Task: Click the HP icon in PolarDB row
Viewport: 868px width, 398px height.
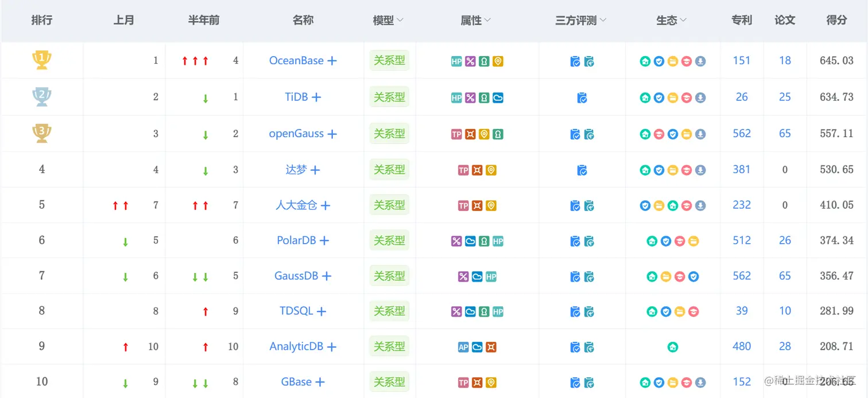Action: 498,241
